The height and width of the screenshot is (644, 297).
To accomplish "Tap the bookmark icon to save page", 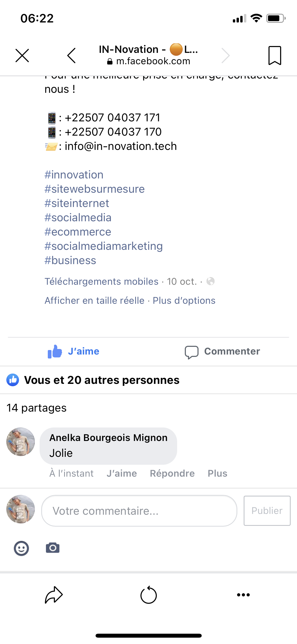I will [x=275, y=56].
